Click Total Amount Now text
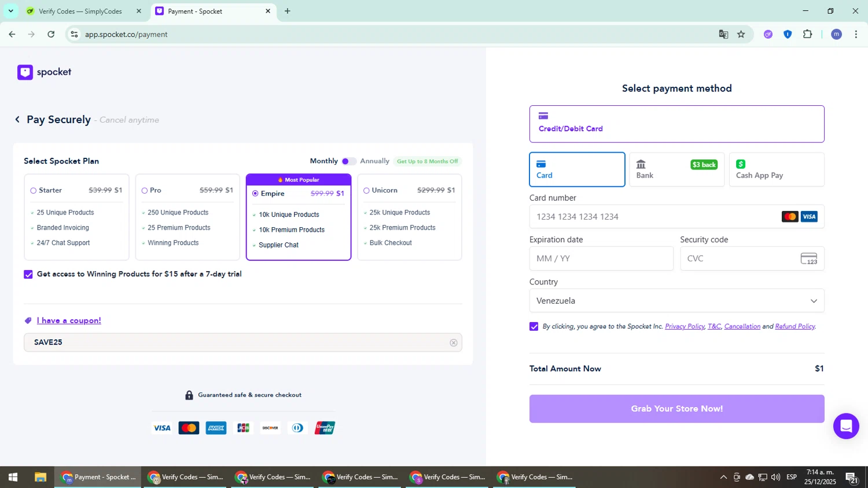 565,369
